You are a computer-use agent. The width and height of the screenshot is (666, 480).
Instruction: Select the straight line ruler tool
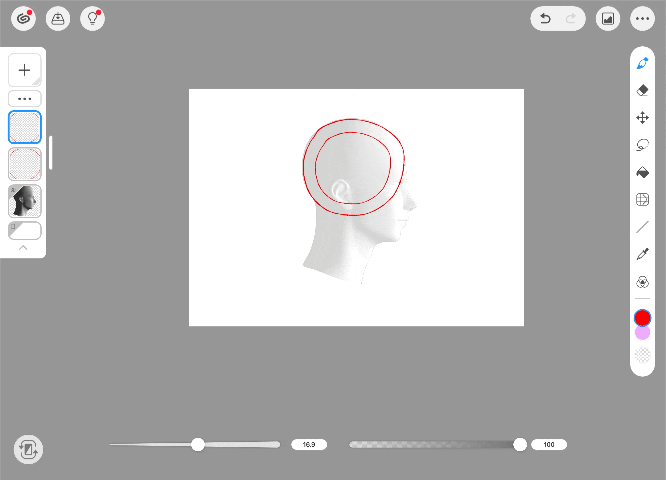(642, 227)
